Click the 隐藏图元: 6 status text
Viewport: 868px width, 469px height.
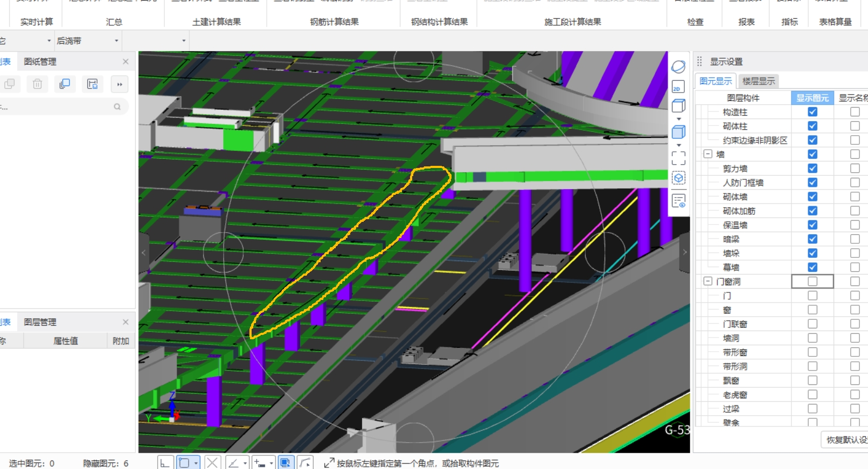coord(106,463)
